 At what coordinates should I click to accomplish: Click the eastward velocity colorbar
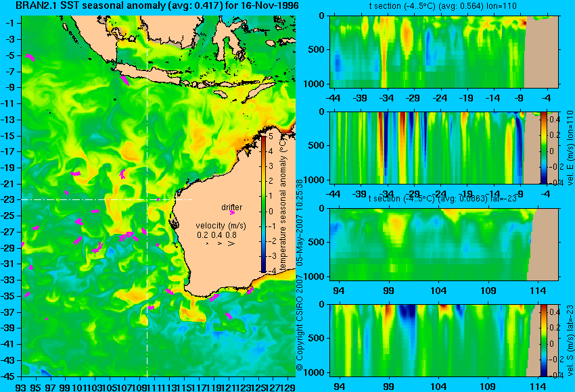pos(544,147)
